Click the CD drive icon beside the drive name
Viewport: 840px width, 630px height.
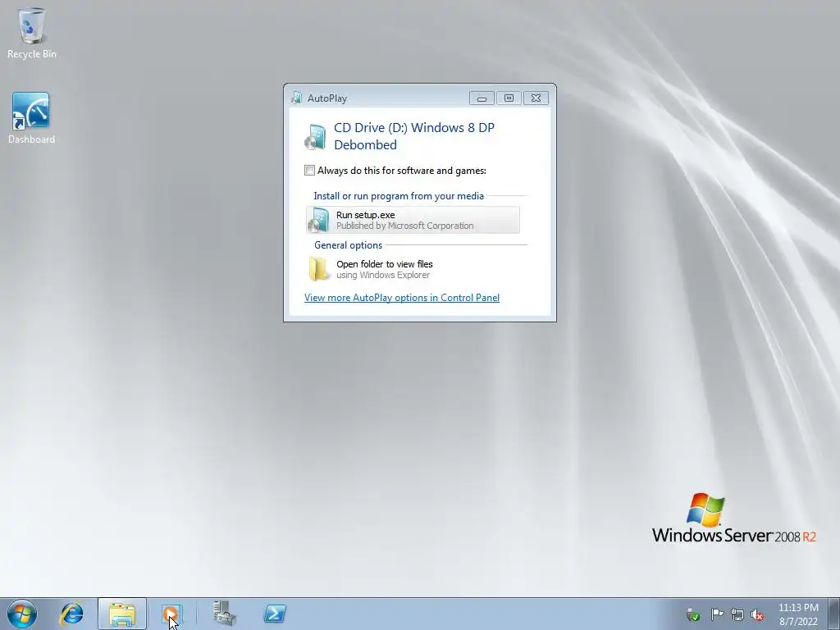tap(316, 137)
